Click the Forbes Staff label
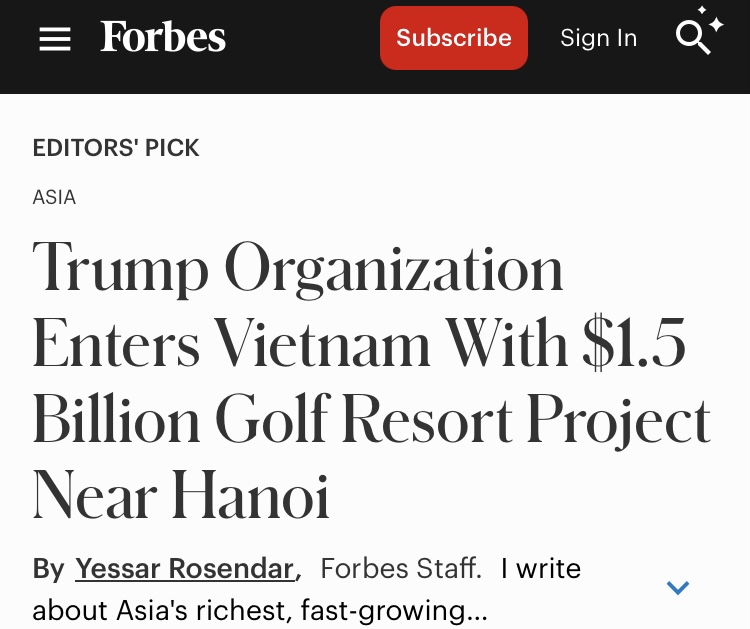Screen dimensions: 750x629 pyautogui.click(x=400, y=569)
